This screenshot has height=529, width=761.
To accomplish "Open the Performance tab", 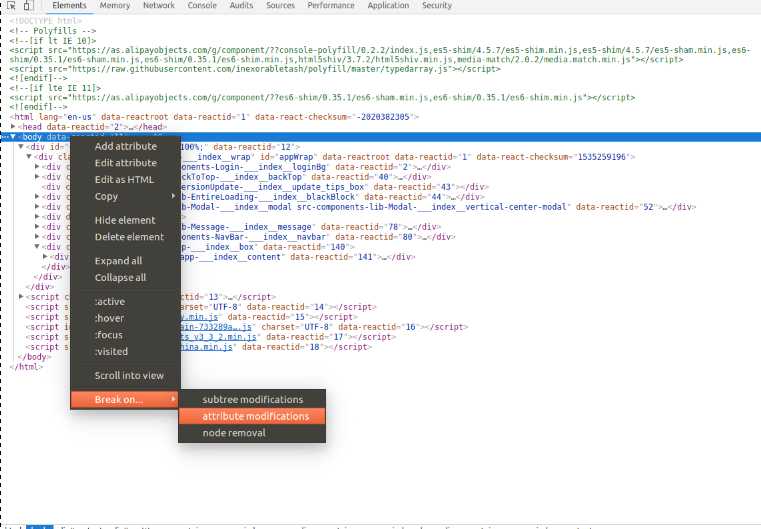I will point(331,6).
